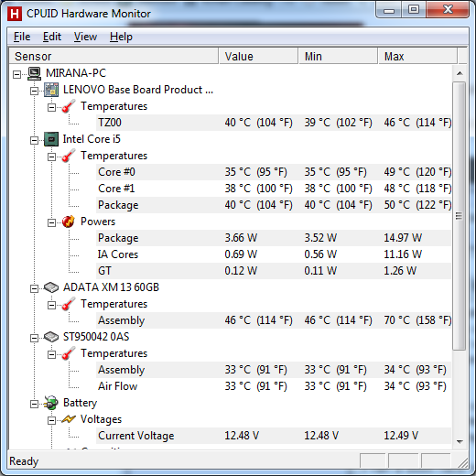Collapse the Powers node
The width and height of the screenshot is (476, 476).
click(x=51, y=222)
